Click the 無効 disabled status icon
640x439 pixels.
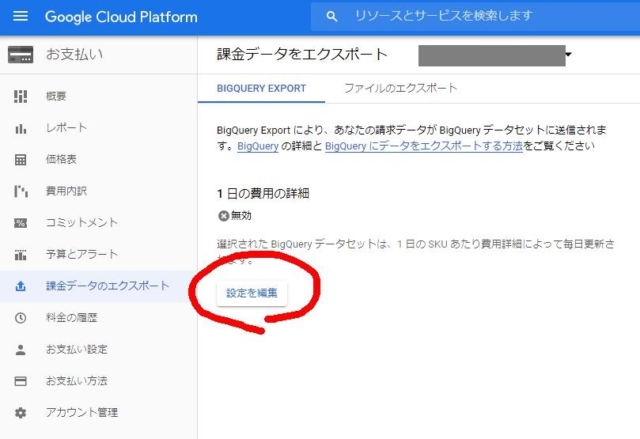[223, 216]
